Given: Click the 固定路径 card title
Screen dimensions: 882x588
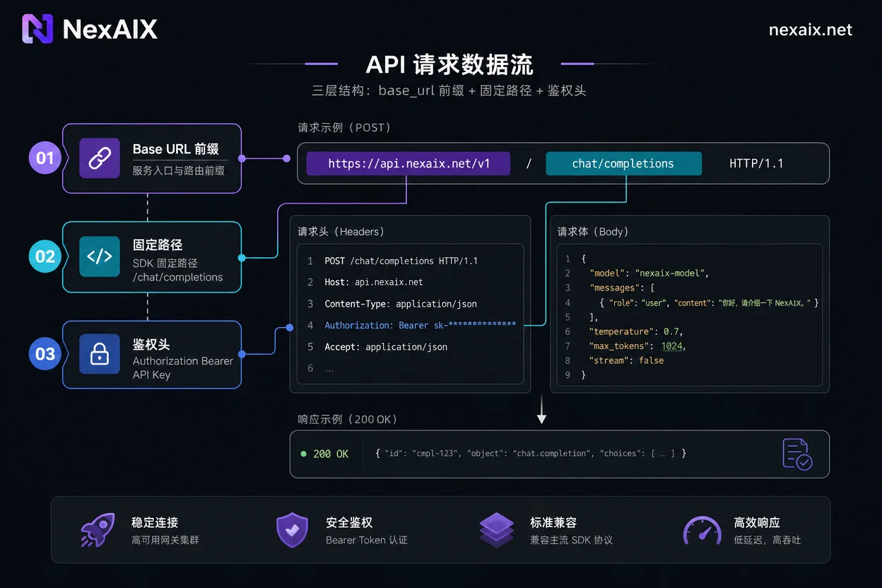Looking at the screenshot, I should [x=158, y=245].
